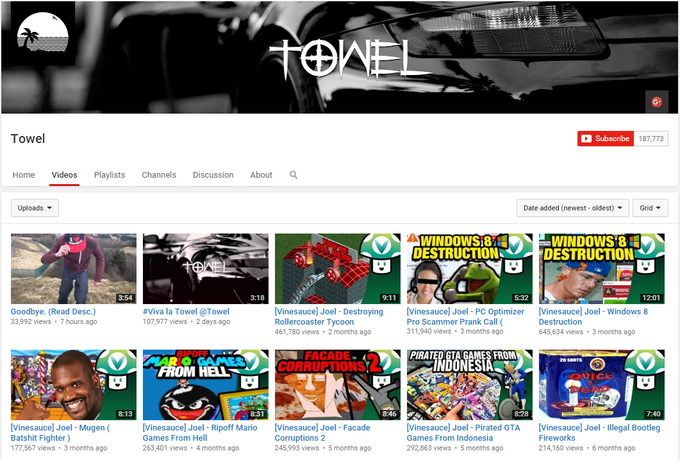Open the #Viva la Towel video thumbnail
This screenshot has height=460, width=680.
click(x=206, y=269)
